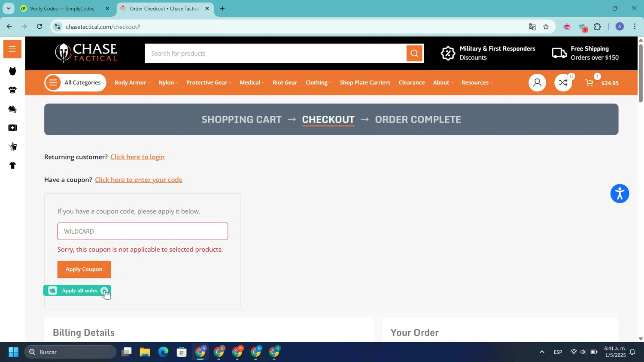Click the coupon code input field
Viewport: 644px width, 362px height.
[143, 232]
